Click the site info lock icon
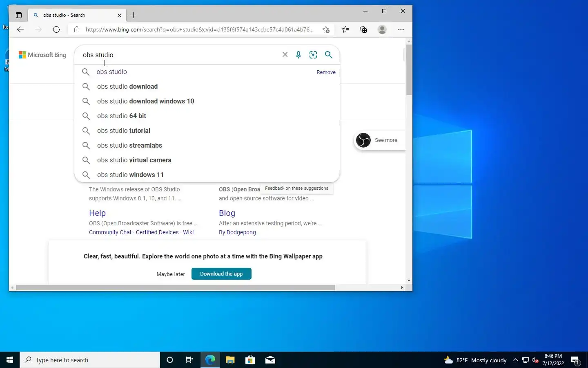Image resolution: width=588 pixels, height=368 pixels. (x=77, y=29)
